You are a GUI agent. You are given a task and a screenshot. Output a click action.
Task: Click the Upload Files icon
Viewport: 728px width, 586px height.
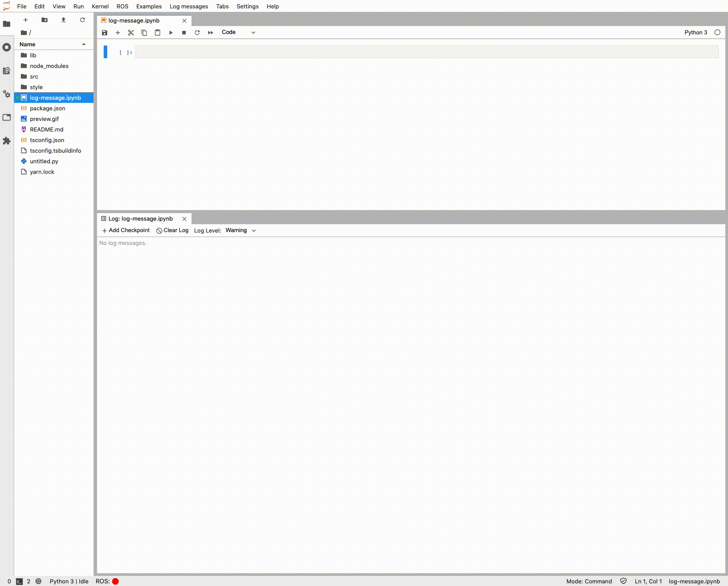coord(64,20)
